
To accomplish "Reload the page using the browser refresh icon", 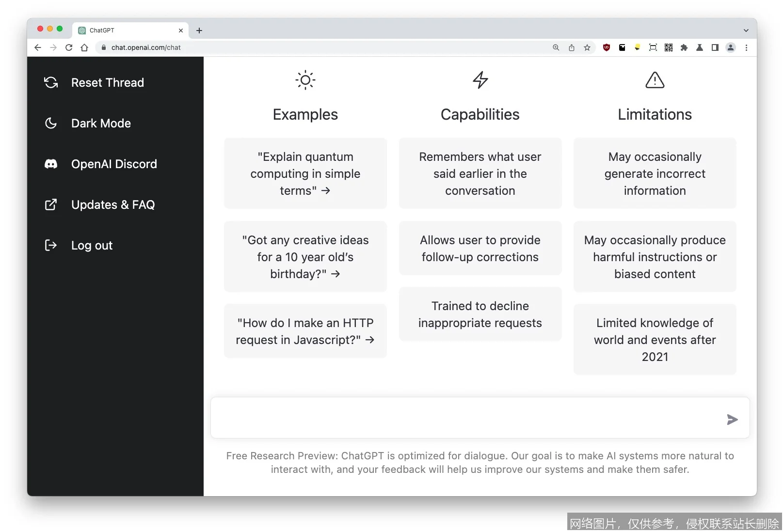I will (69, 47).
